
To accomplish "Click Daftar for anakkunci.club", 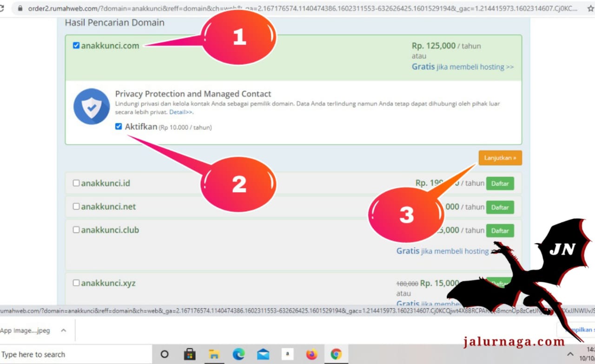I will tap(500, 231).
